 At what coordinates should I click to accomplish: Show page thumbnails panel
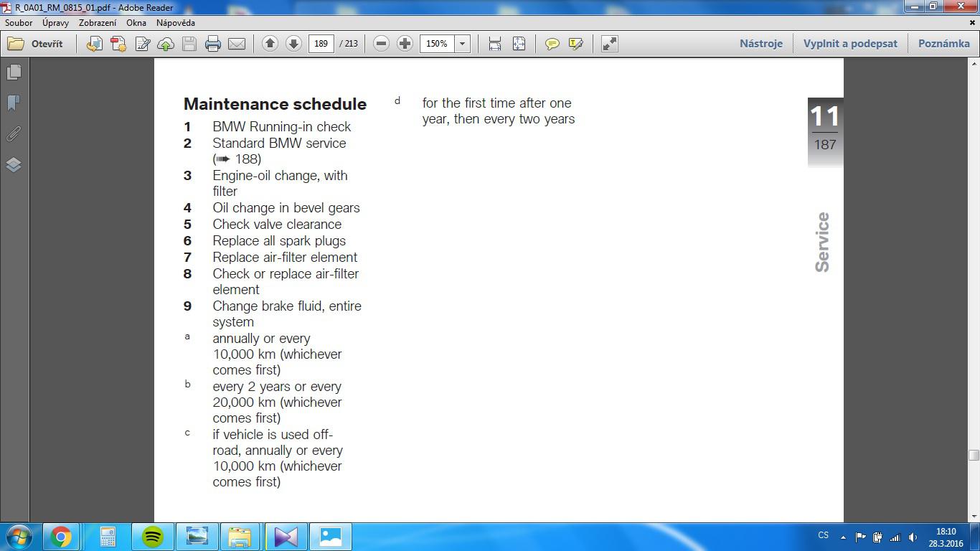pyautogui.click(x=14, y=72)
